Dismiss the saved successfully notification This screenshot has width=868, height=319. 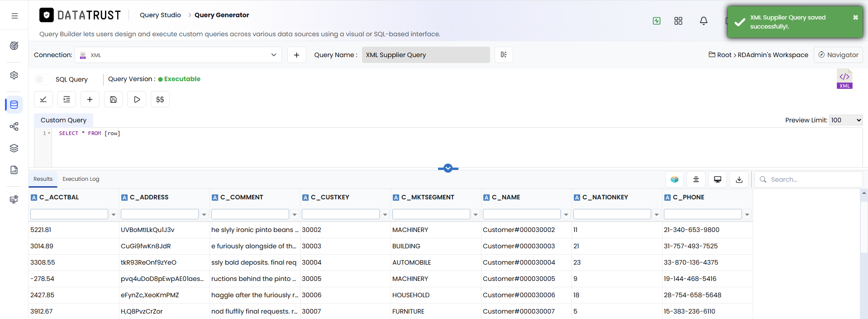(x=855, y=17)
